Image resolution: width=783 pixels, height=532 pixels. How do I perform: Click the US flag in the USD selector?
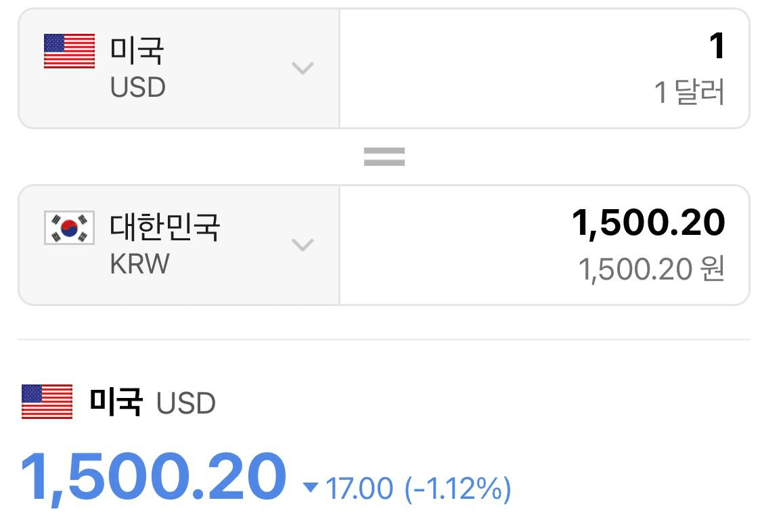[70, 51]
